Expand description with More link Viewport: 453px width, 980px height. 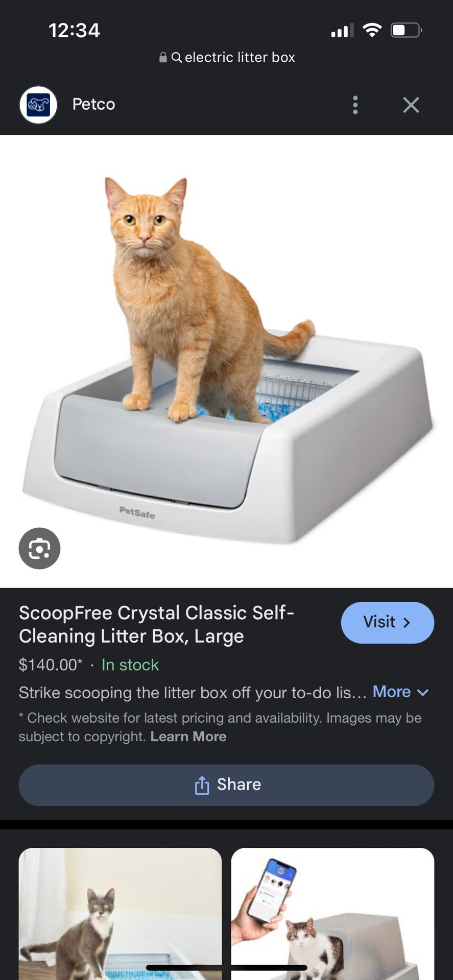click(392, 692)
